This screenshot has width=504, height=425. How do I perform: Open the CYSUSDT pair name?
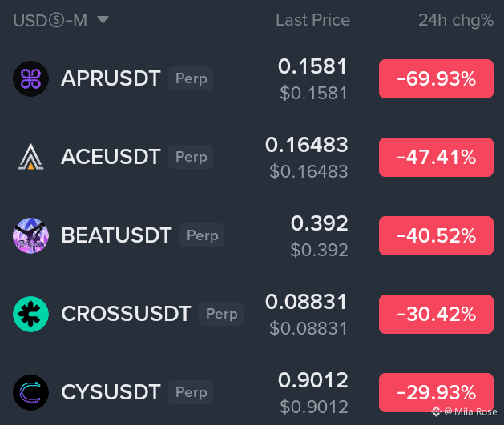pos(111,392)
